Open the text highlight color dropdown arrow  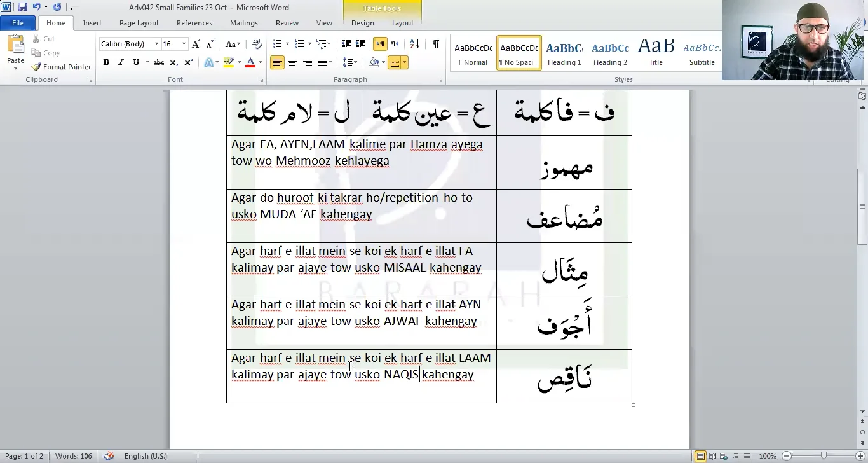point(239,62)
